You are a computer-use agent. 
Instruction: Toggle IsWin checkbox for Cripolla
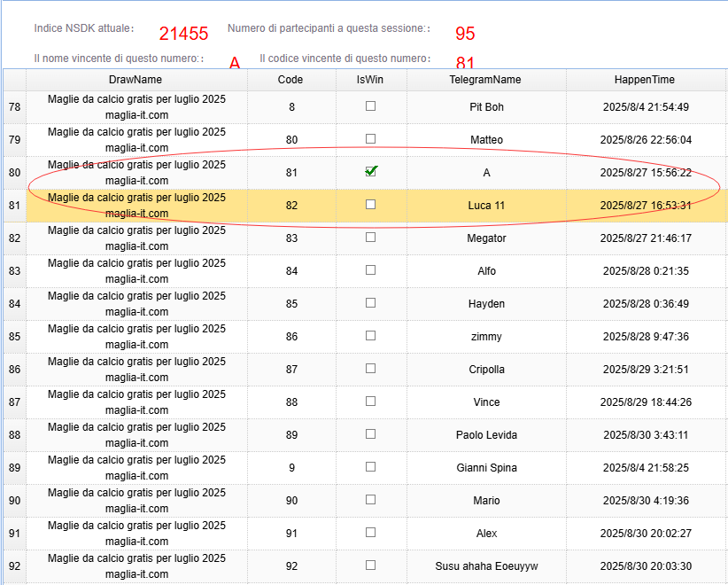click(370, 369)
